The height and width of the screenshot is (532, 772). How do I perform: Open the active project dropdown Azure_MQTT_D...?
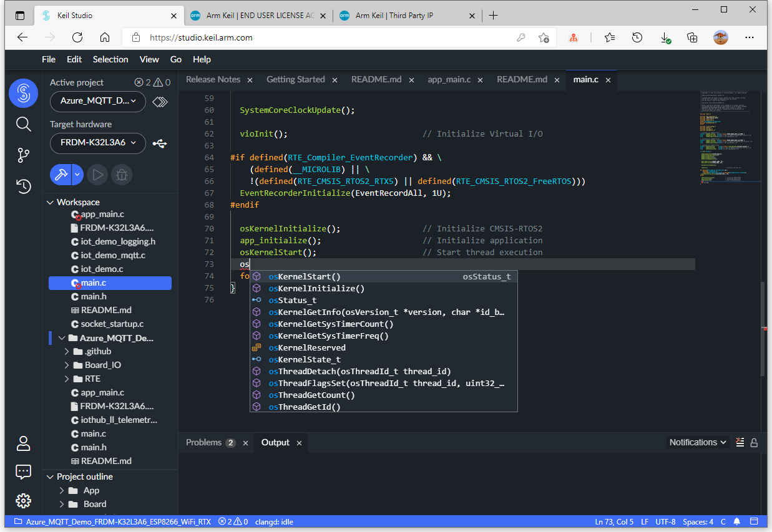click(98, 102)
